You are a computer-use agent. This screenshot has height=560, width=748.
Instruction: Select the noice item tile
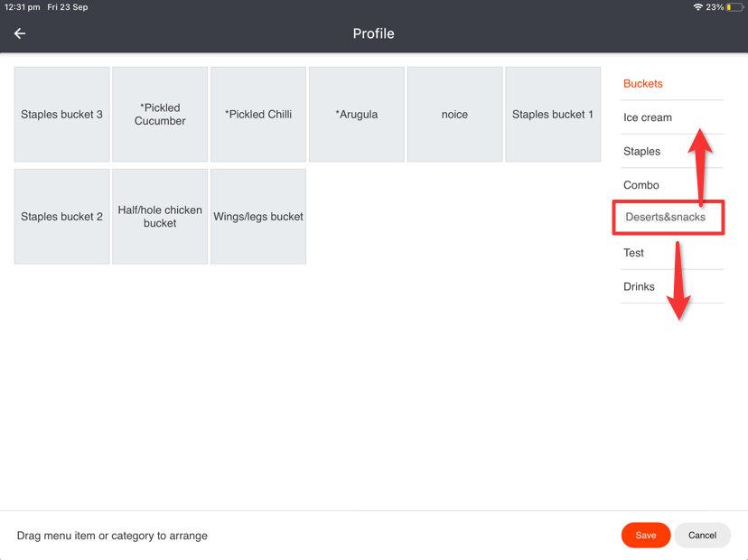click(x=454, y=115)
